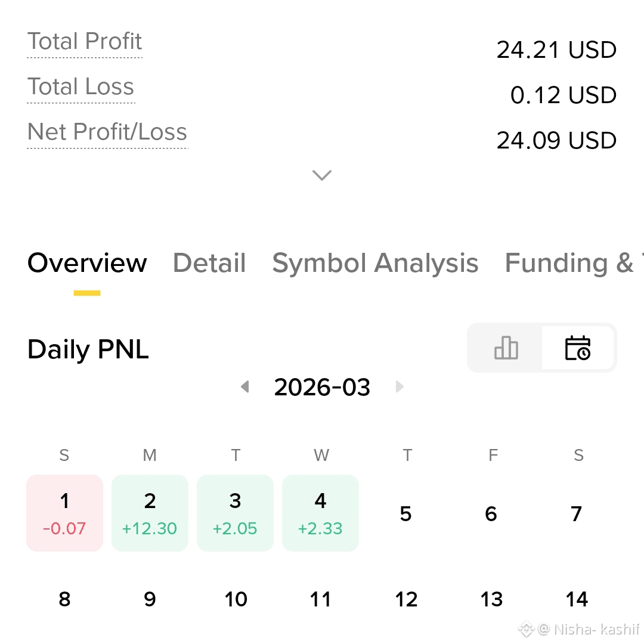This screenshot has width=644, height=644.
Task: Select March 3 with +2.05 profit
Action: point(236,513)
